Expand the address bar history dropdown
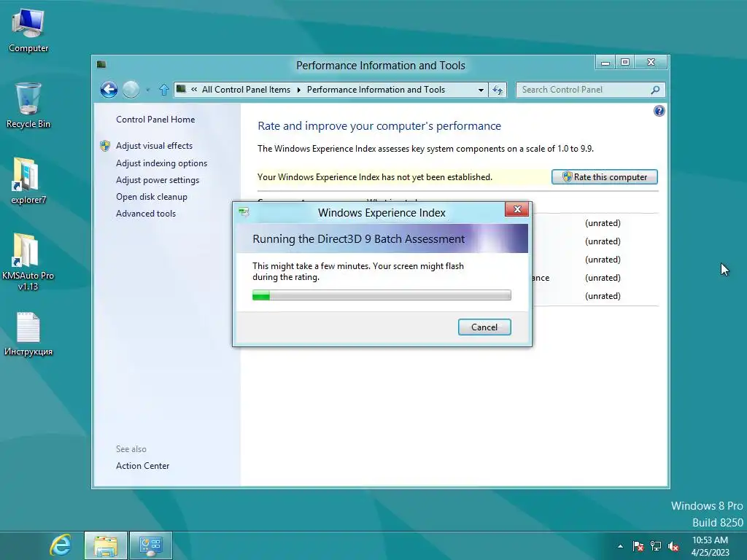Viewport: 747px width, 560px height. point(481,90)
